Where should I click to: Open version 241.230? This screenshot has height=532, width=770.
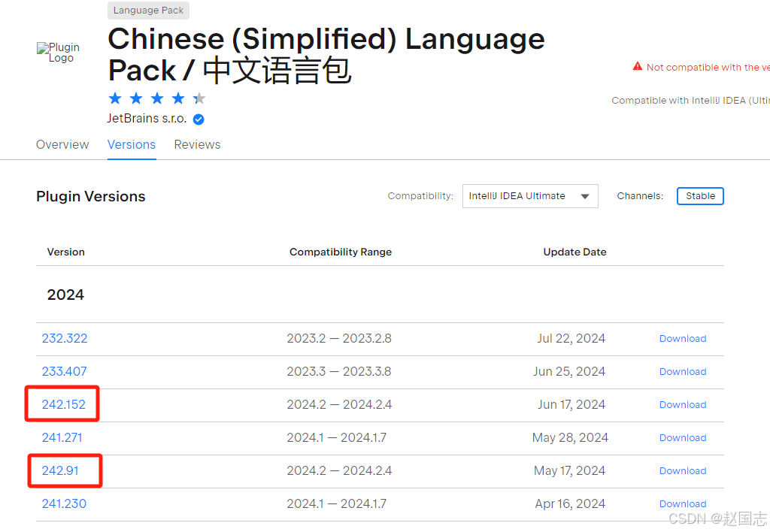[64, 503]
